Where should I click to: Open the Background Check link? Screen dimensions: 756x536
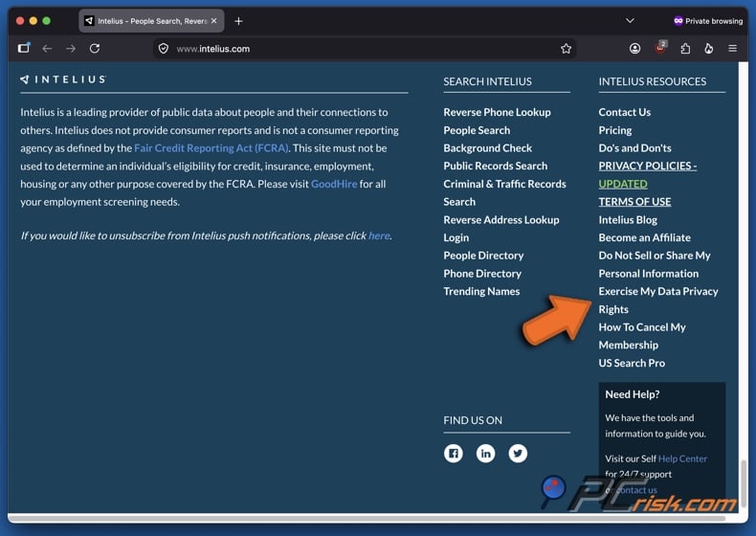click(487, 148)
